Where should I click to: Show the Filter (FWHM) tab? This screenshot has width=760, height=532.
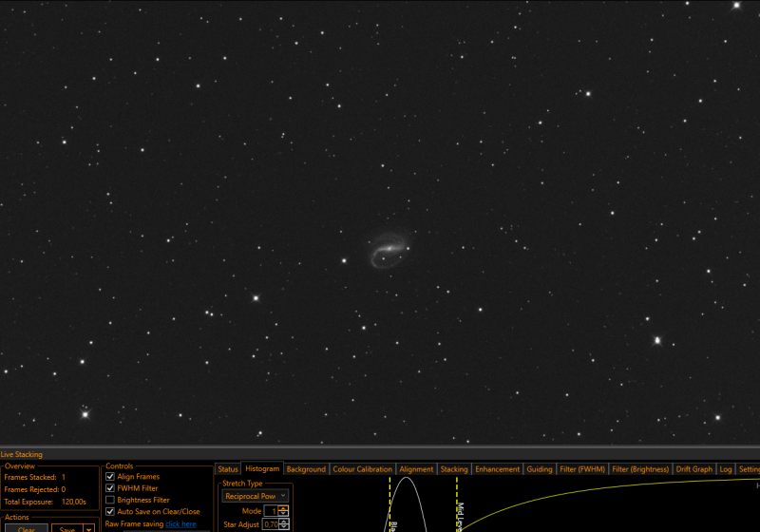point(582,469)
